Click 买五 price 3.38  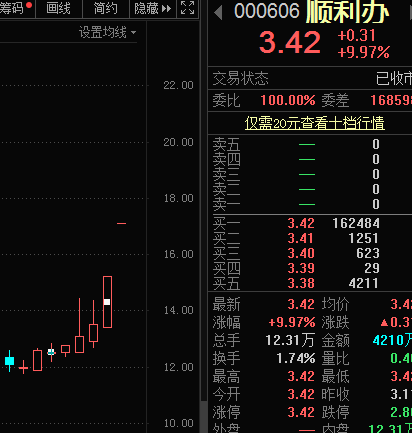click(x=301, y=283)
